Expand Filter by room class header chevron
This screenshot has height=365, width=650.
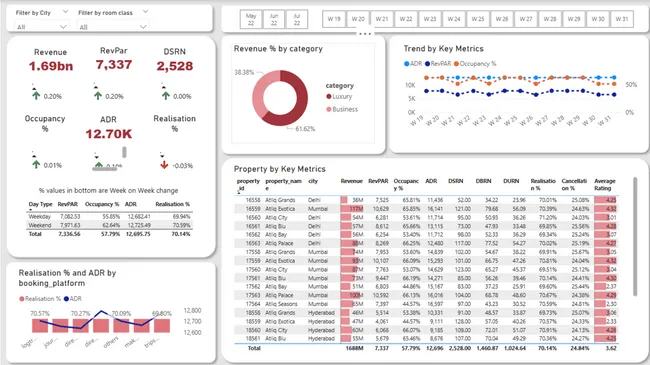pyautogui.click(x=145, y=12)
